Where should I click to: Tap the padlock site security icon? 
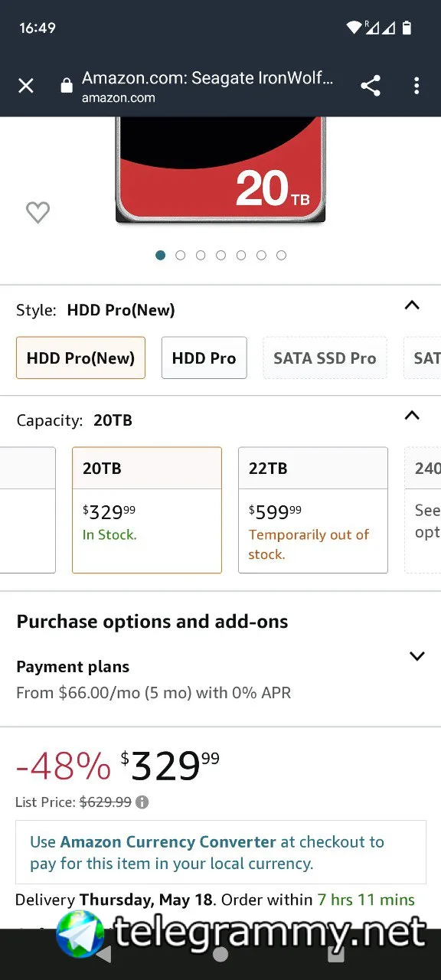[x=67, y=86]
